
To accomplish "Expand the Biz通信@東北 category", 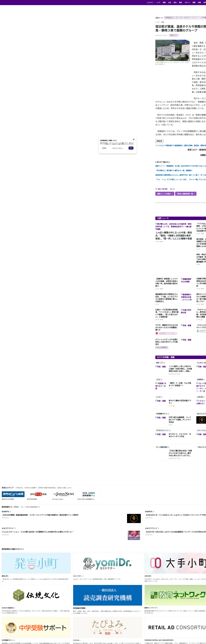I will tap(163, 447).
